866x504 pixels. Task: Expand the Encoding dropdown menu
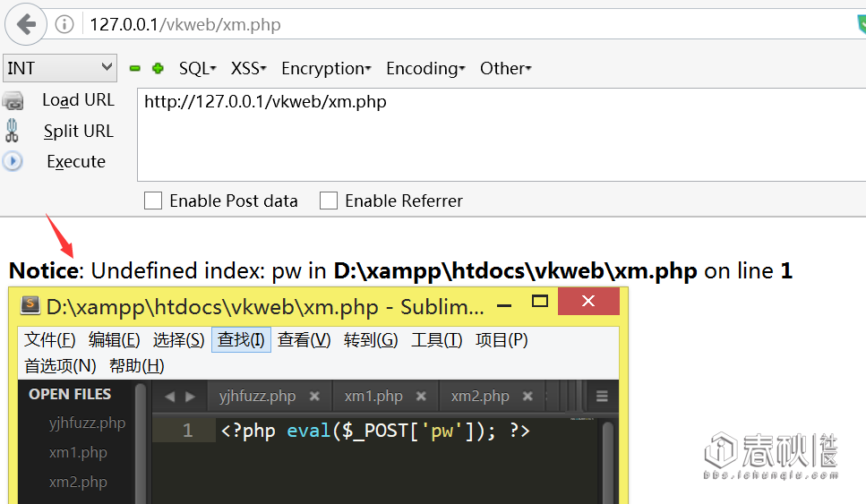(x=425, y=68)
